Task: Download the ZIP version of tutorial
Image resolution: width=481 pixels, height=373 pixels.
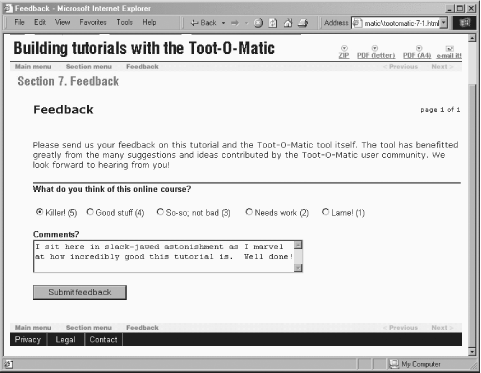Action: point(344,52)
